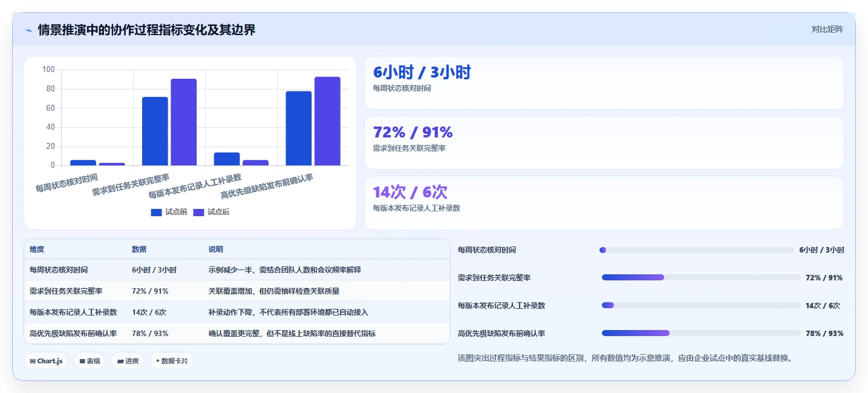Click the purple 试点后 legend color box

(198, 212)
